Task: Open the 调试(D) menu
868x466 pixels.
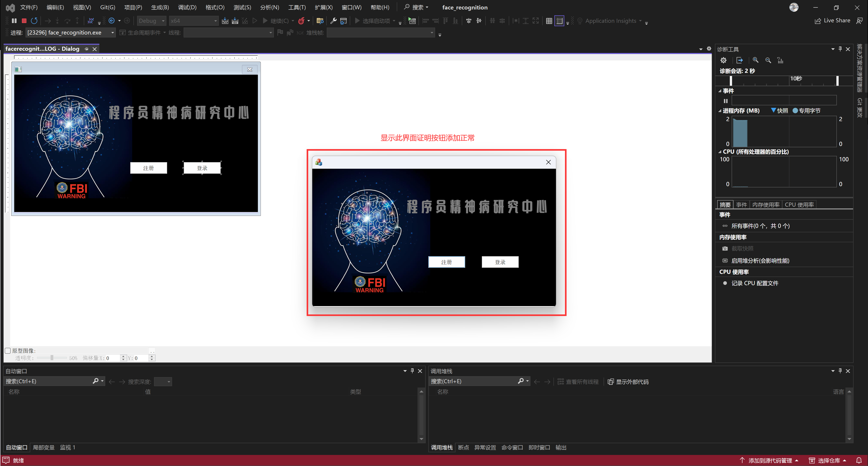Action: point(187,7)
